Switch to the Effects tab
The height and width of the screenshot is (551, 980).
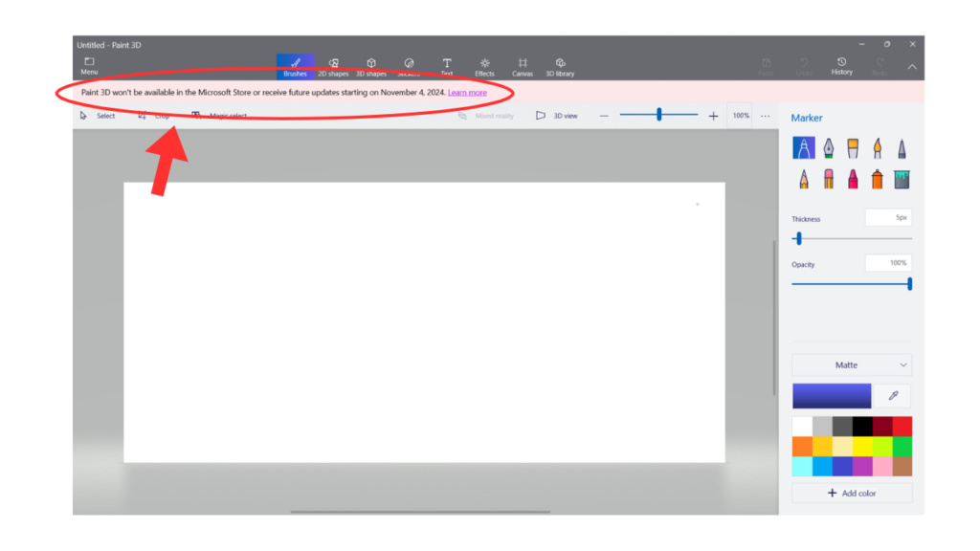click(x=484, y=67)
